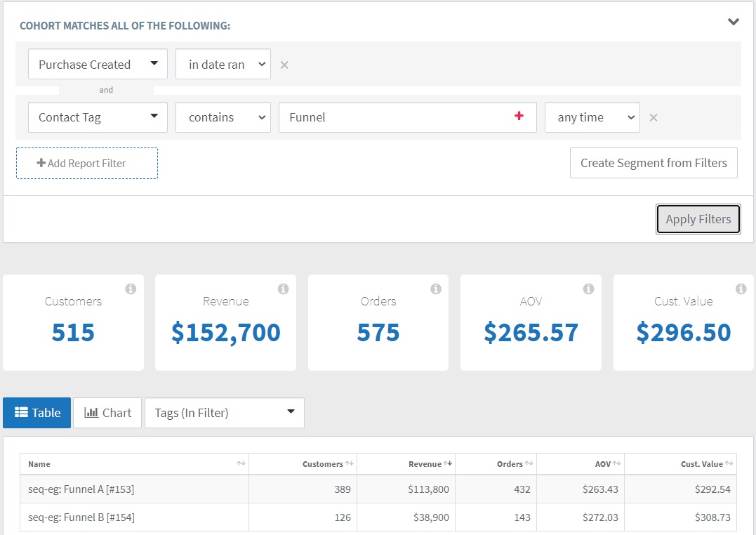
Task: Switch to the Table view
Action: pos(37,412)
